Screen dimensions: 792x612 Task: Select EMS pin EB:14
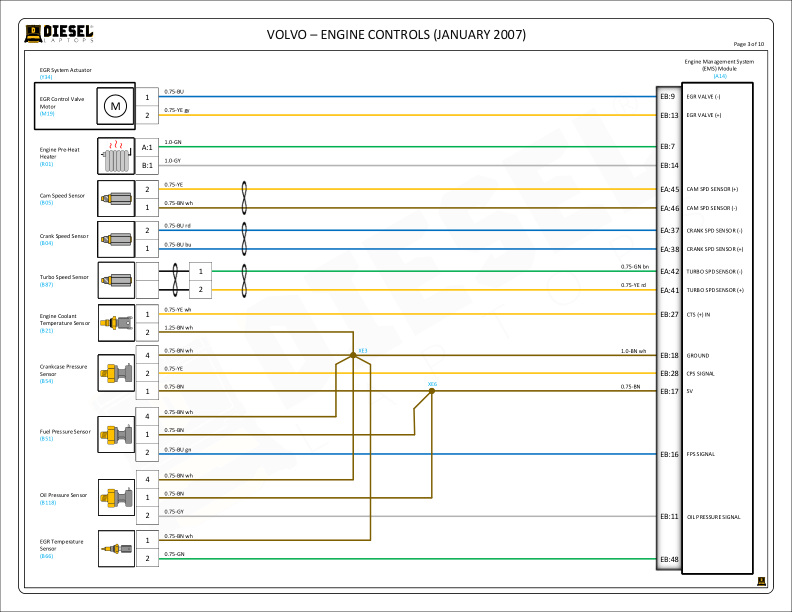(x=669, y=165)
